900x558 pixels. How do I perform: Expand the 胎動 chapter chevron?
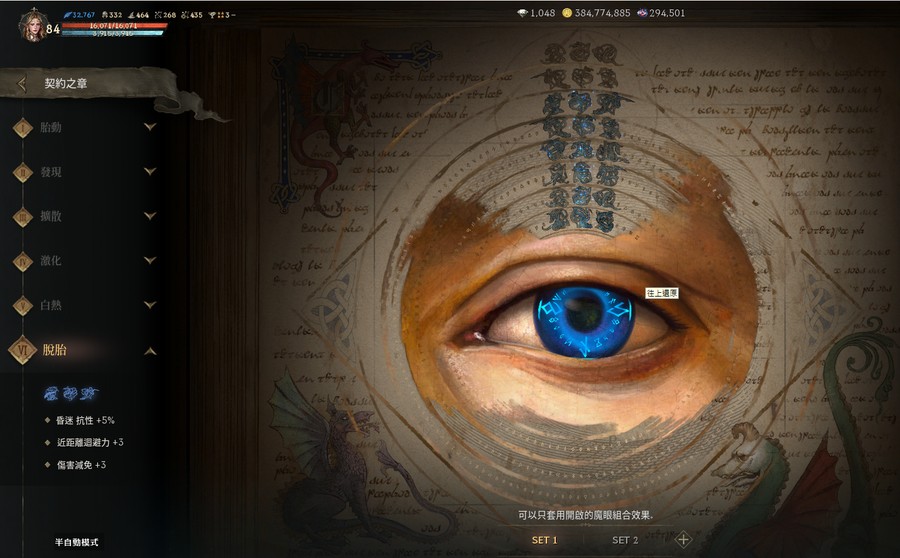pos(150,126)
